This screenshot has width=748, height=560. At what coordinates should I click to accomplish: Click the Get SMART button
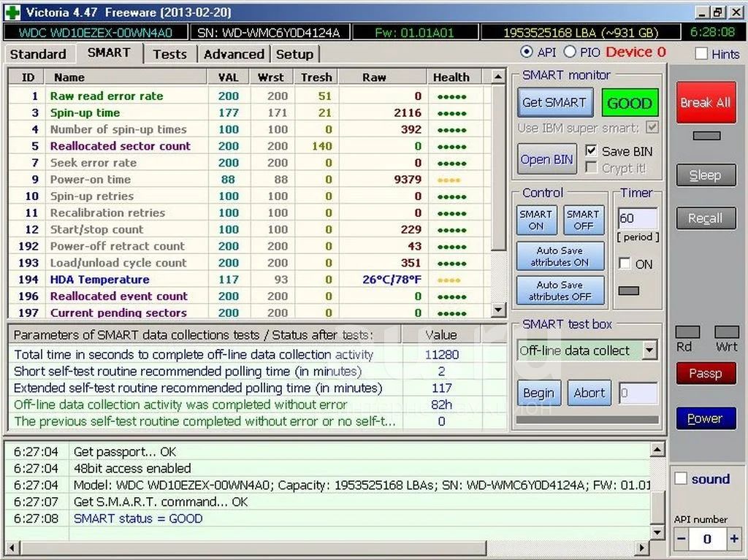pos(555,102)
